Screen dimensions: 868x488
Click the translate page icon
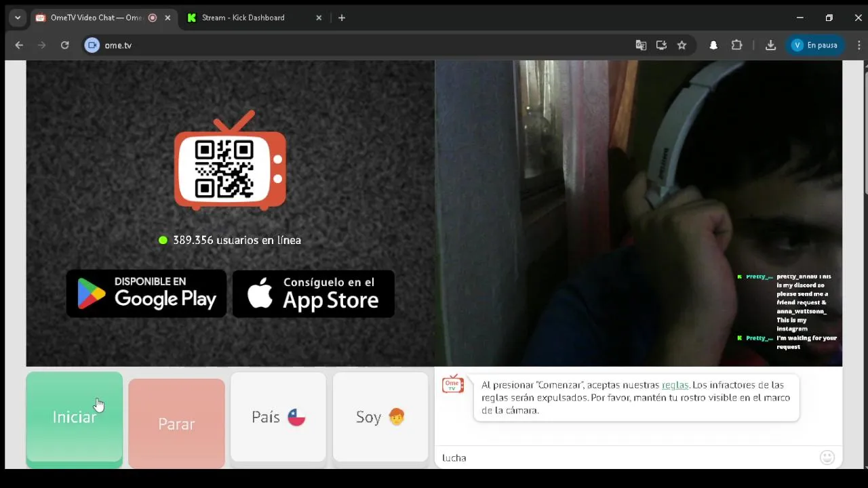click(641, 45)
